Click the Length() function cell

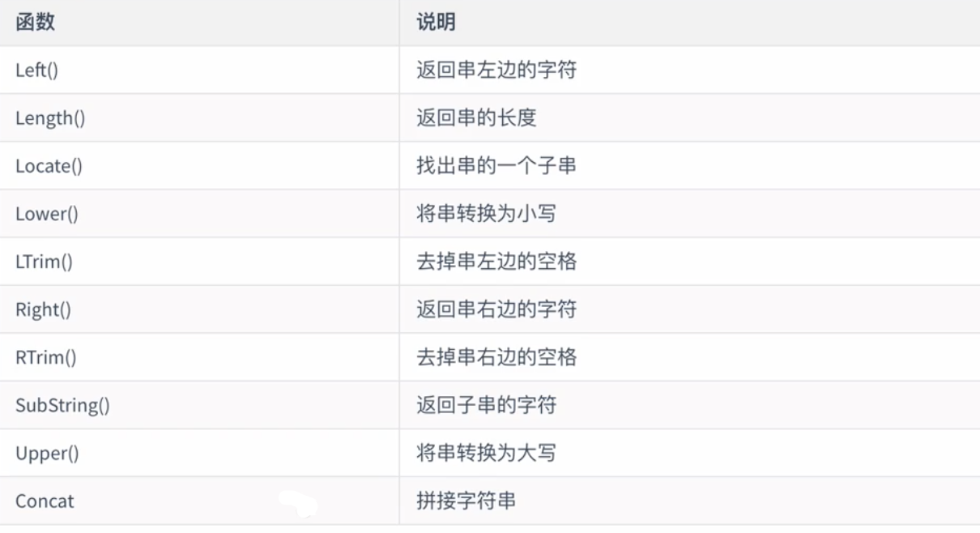[x=50, y=118]
